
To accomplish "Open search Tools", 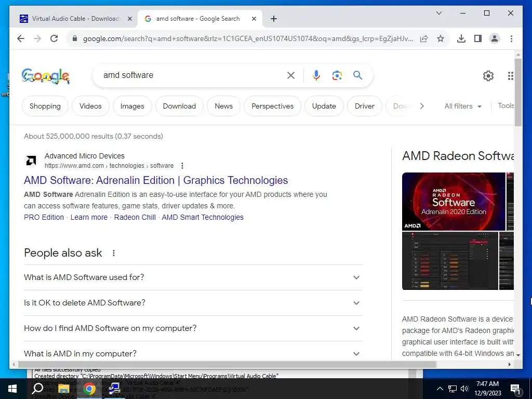I will tap(506, 106).
